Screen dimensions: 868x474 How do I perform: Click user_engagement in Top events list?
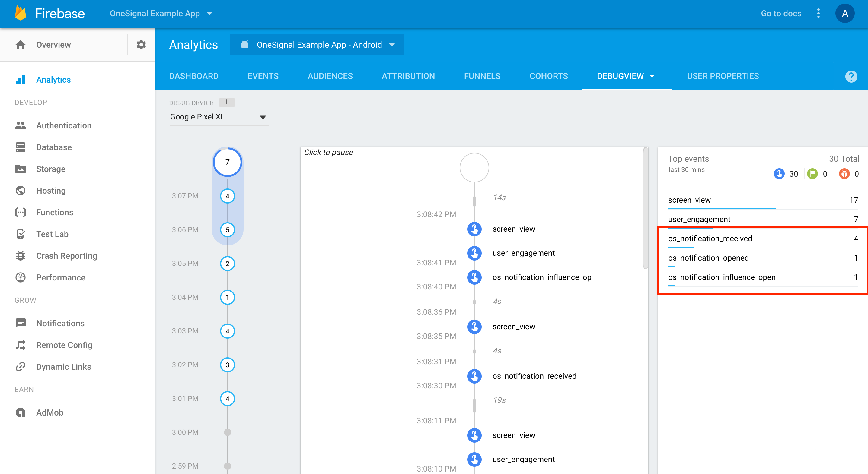(763, 219)
